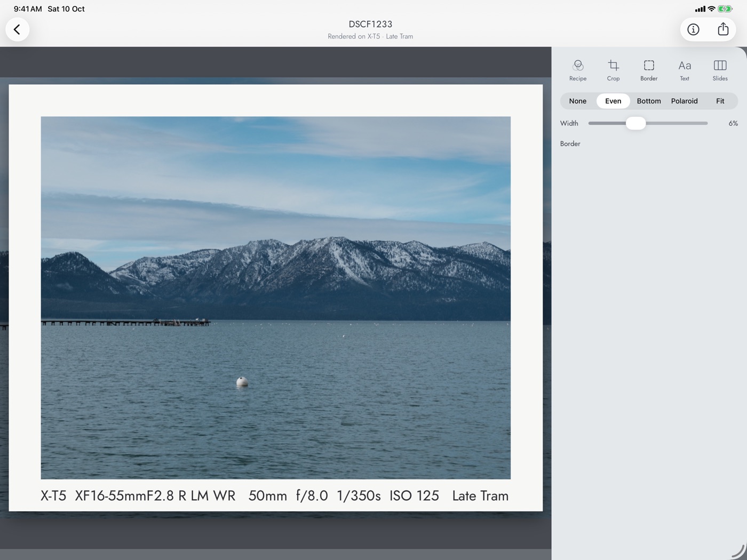Click the DSCF1233 title
The width and height of the screenshot is (747, 560).
point(370,24)
